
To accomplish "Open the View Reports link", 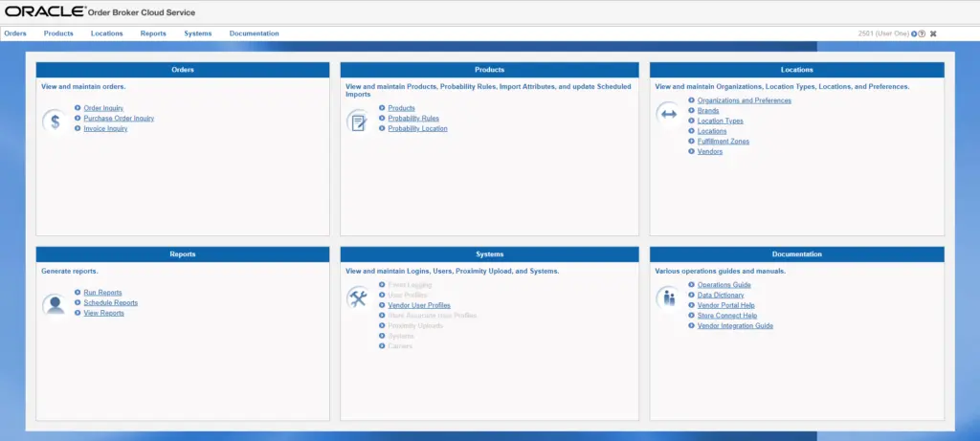I will (x=103, y=313).
